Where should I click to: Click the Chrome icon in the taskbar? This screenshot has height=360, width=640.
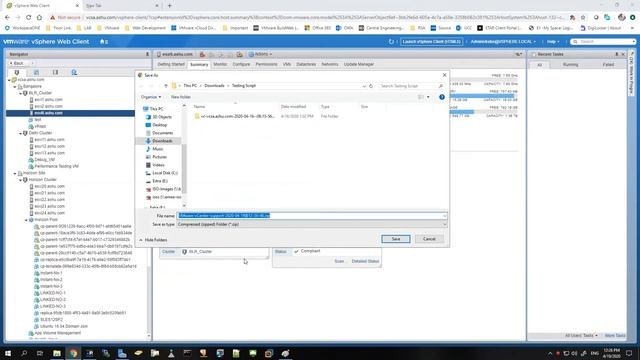73,353
